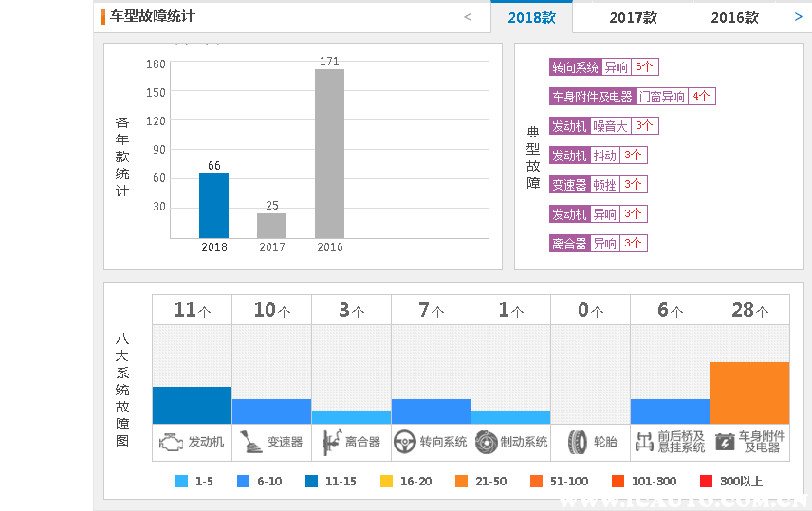The height and width of the screenshot is (511, 812).
Task: Click the steering wheel (转向系统) icon
Action: pyautogui.click(x=406, y=442)
